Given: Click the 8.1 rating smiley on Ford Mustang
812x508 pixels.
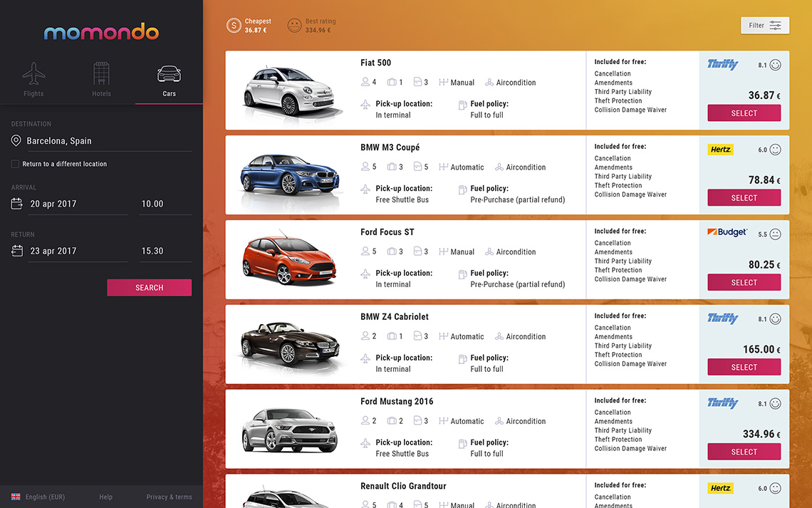Looking at the screenshot, I should pos(775,403).
